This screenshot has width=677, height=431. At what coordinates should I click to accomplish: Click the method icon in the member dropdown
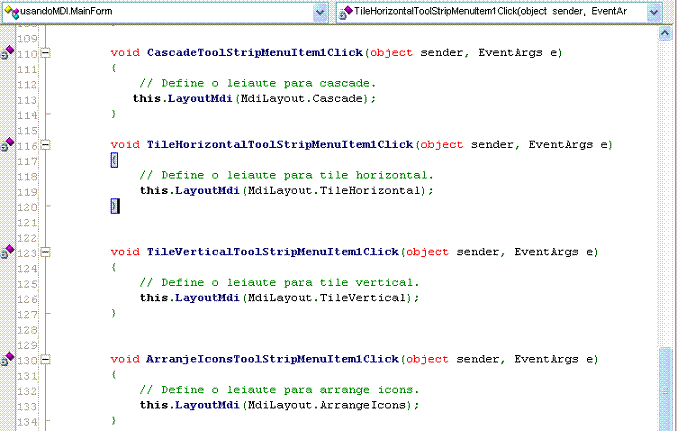(345, 12)
